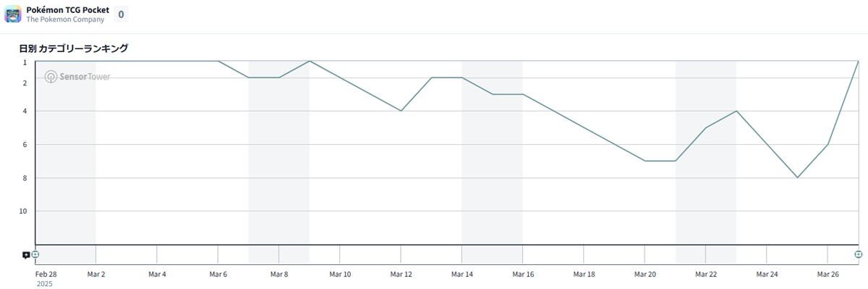Click the Mar 10 tick on the timeline
The image size is (868, 289).
tap(340, 275)
